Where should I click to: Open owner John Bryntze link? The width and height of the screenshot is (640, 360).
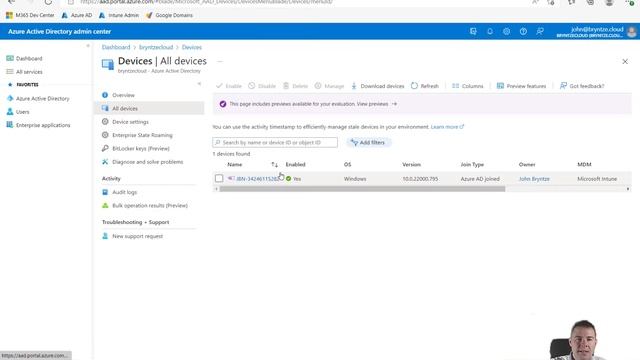coord(534,179)
